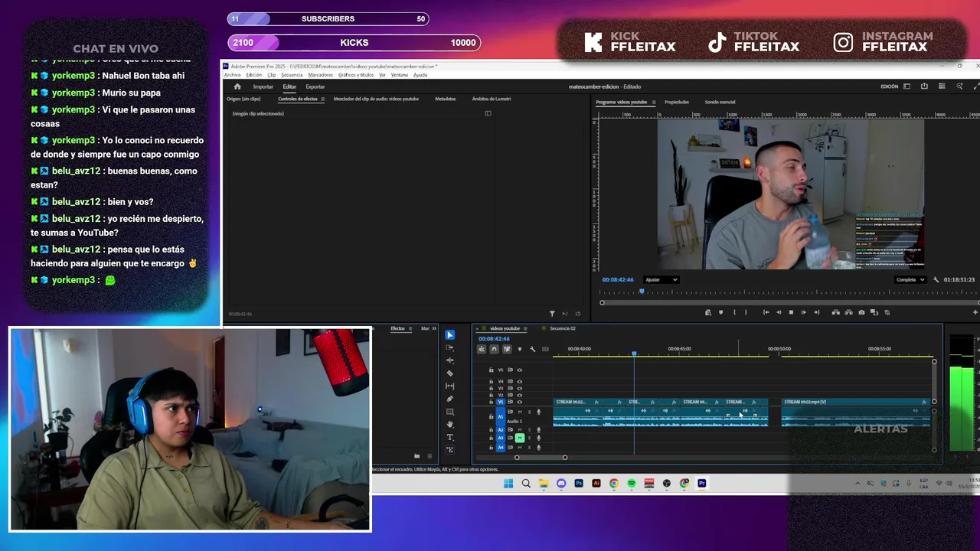Select the Razor tool

450,373
